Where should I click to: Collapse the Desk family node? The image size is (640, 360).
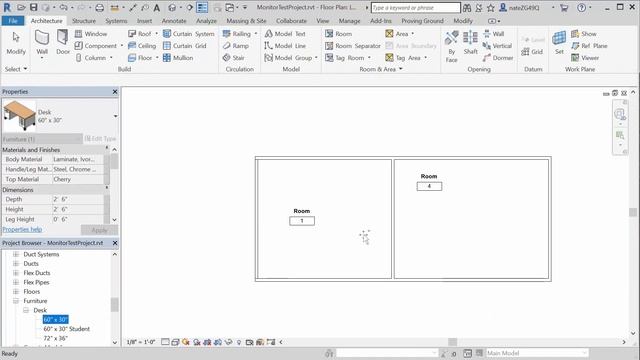tap(26, 310)
